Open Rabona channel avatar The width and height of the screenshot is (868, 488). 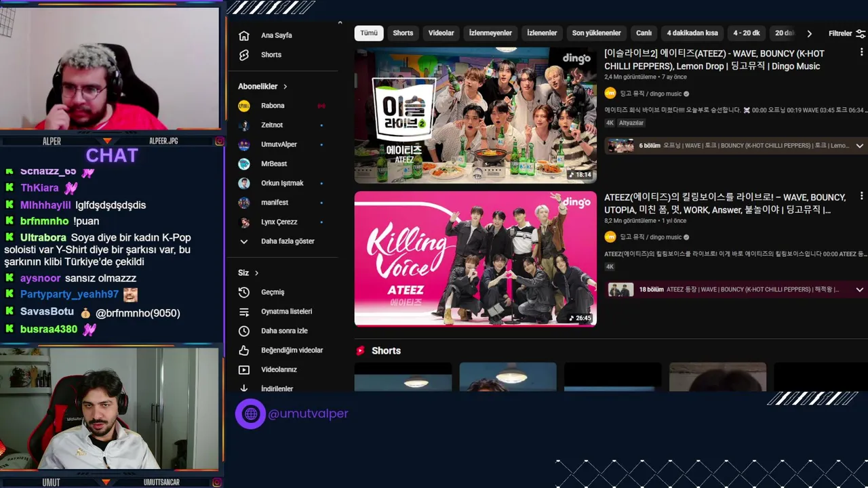coord(244,106)
